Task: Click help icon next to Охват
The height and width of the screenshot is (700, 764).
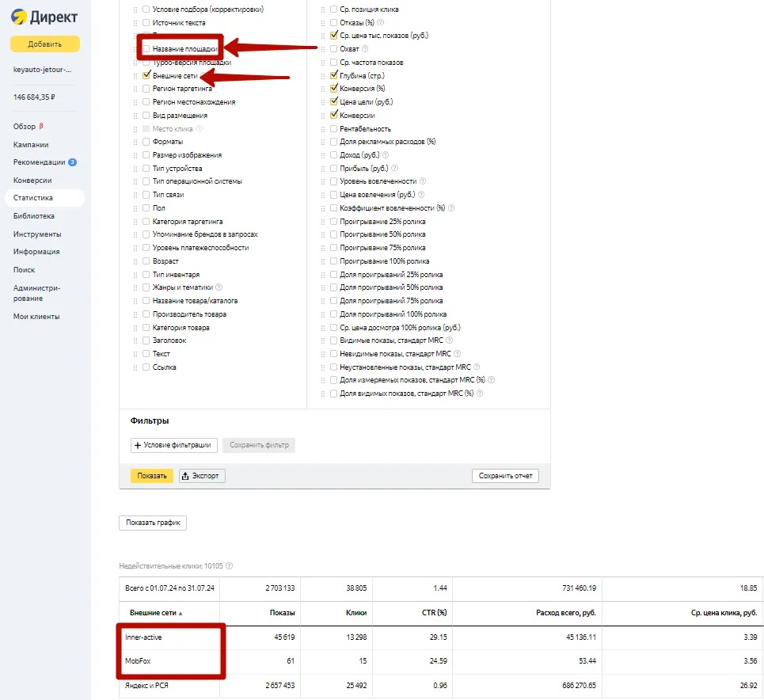Action: coord(365,49)
